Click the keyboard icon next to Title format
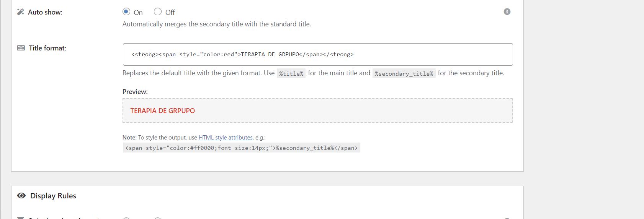Screen dimensions: 644x219 [21, 48]
